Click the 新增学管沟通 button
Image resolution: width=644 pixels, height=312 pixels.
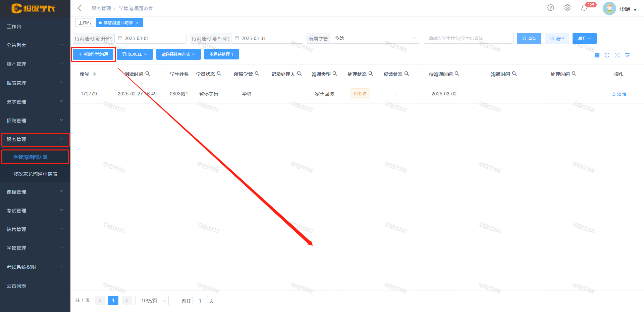(93, 54)
